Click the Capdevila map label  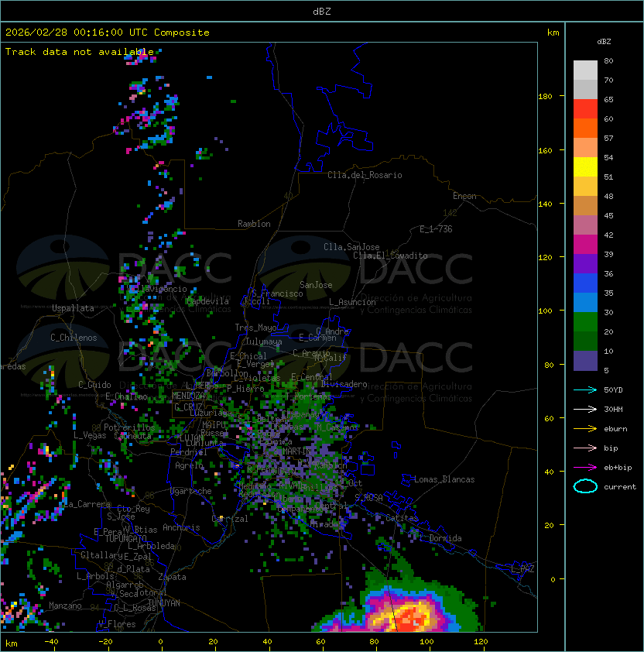(x=207, y=301)
